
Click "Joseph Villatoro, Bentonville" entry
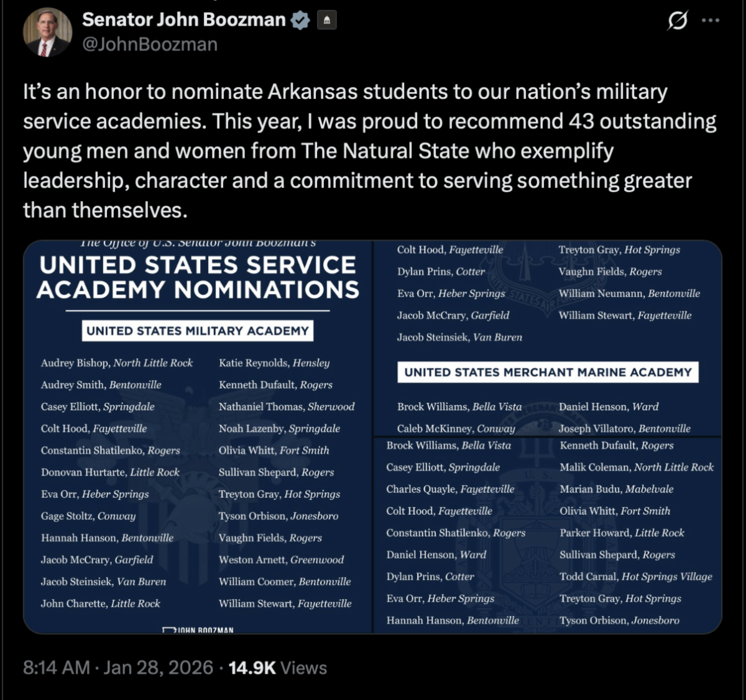coord(624,428)
